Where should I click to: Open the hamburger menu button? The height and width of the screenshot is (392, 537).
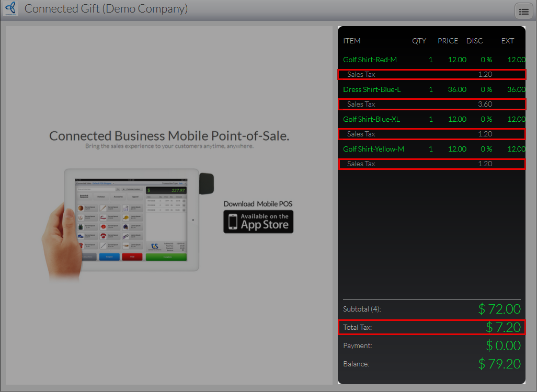click(523, 11)
